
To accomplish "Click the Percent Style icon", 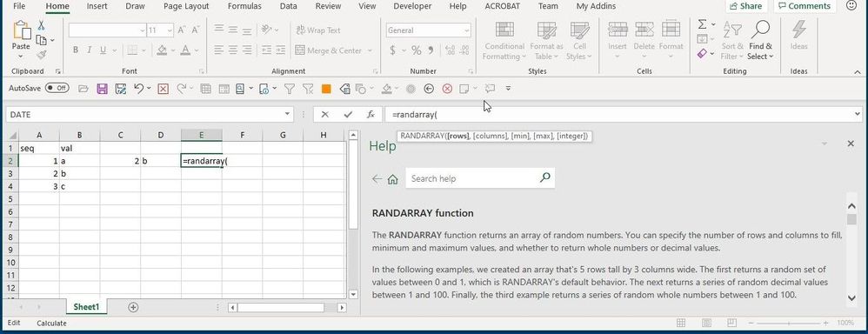I will tap(417, 50).
